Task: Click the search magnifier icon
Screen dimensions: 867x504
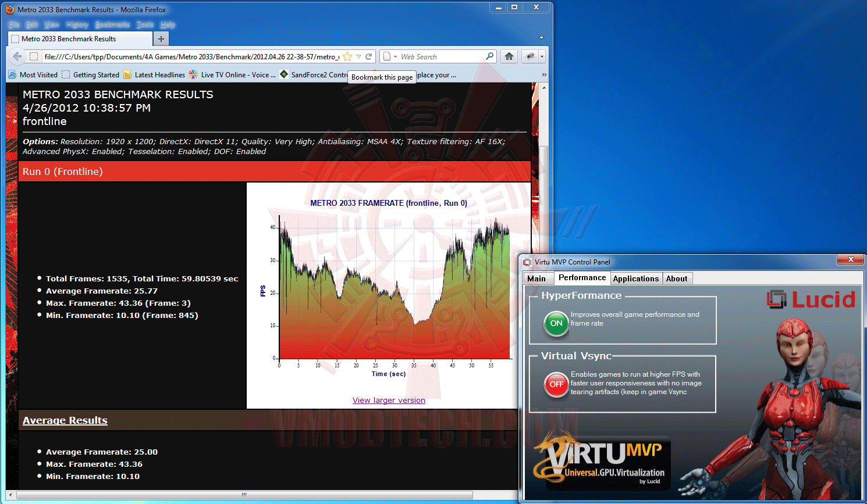Action: (x=490, y=56)
